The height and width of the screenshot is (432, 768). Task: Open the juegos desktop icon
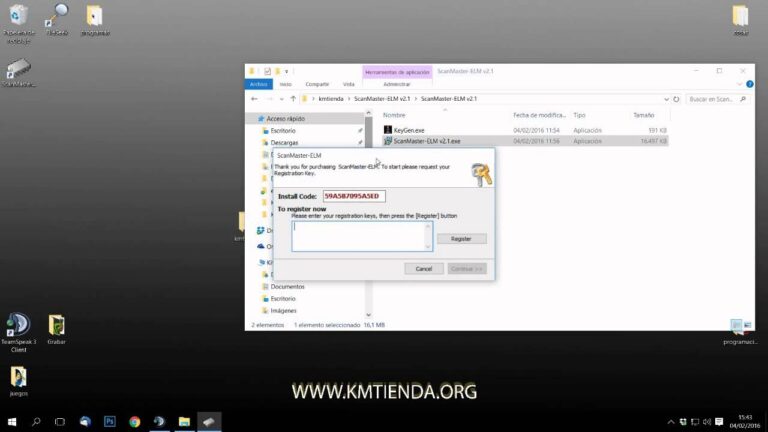click(19, 377)
